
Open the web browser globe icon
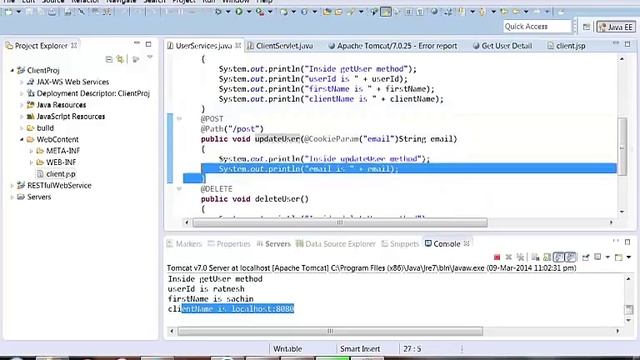point(434,12)
